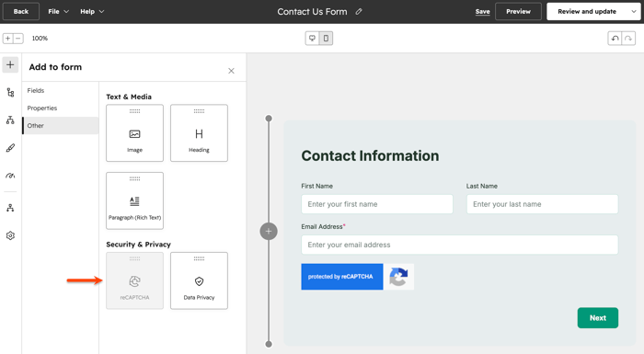The height and width of the screenshot is (354, 644).
Task: Select the Paragraph (Rich Text) element card
Action: pos(134,200)
